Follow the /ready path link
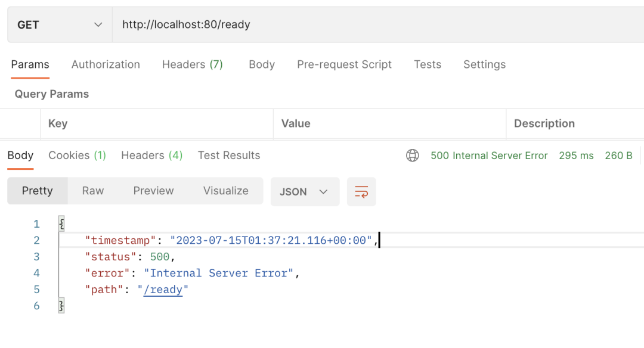Viewport: 644px width, 348px height. 163,290
